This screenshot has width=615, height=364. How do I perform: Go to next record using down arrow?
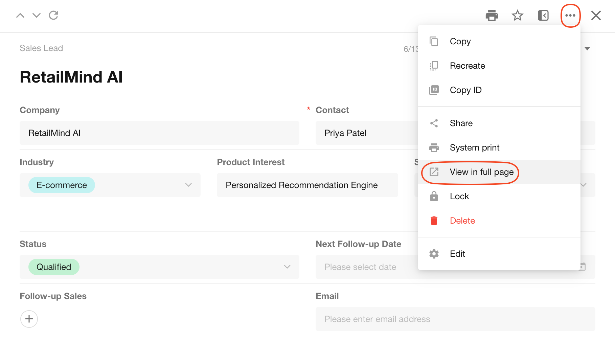coord(37,16)
